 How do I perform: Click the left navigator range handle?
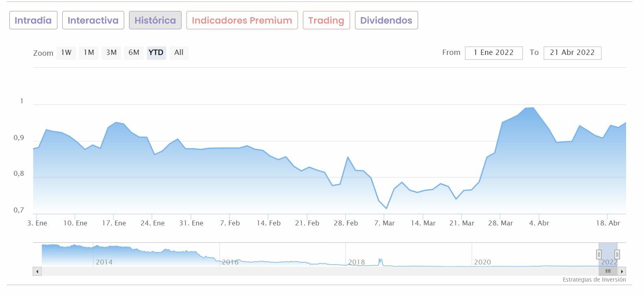pyautogui.click(x=599, y=254)
